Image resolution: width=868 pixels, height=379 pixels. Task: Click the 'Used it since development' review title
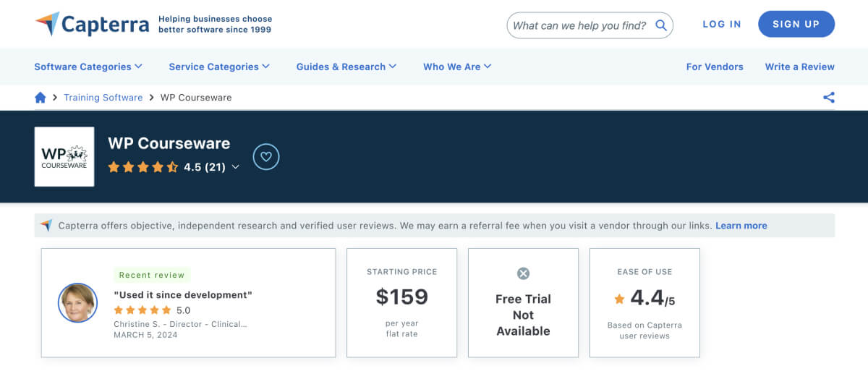(x=183, y=295)
